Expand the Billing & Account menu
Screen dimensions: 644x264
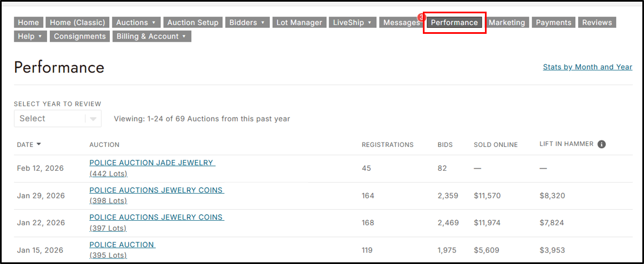point(152,36)
